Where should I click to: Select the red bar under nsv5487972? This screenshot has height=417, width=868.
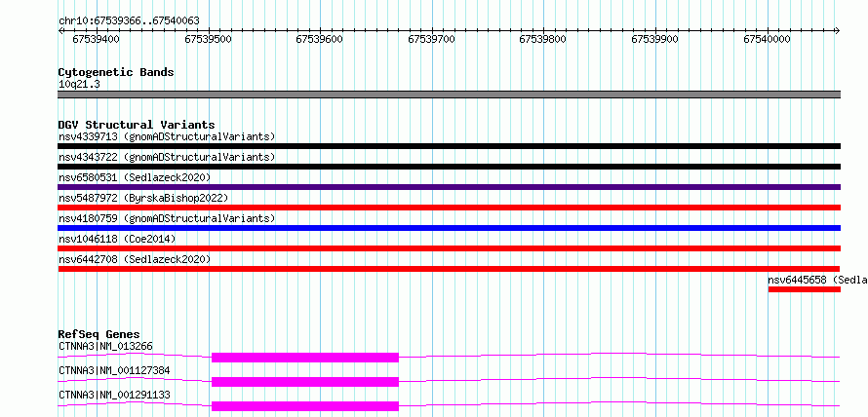point(449,208)
